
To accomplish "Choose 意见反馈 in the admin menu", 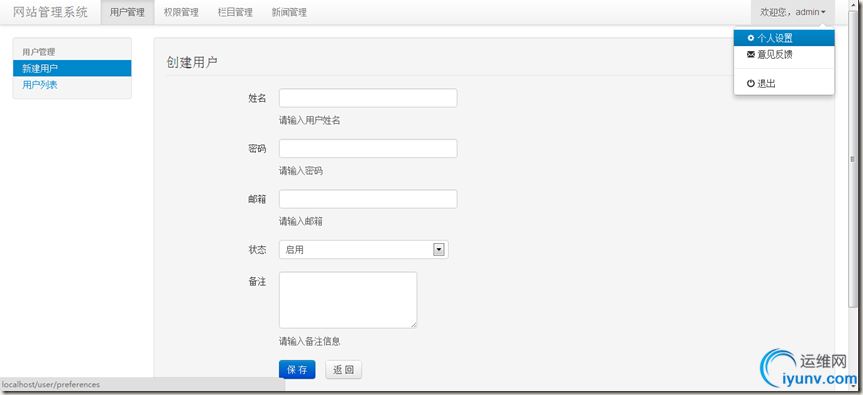I will (784, 54).
